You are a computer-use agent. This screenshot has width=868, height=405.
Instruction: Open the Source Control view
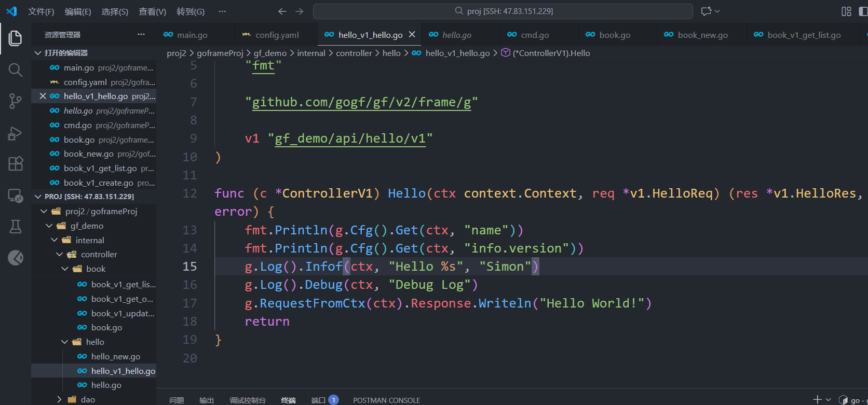(x=16, y=101)
